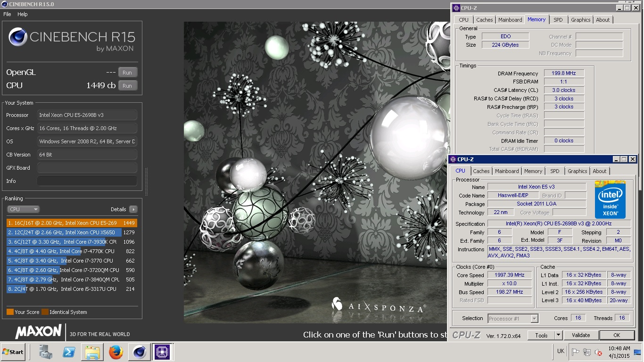Run the OpenGL benchmark
Viewport: 644px width, 362px height.
coord(127,73)
